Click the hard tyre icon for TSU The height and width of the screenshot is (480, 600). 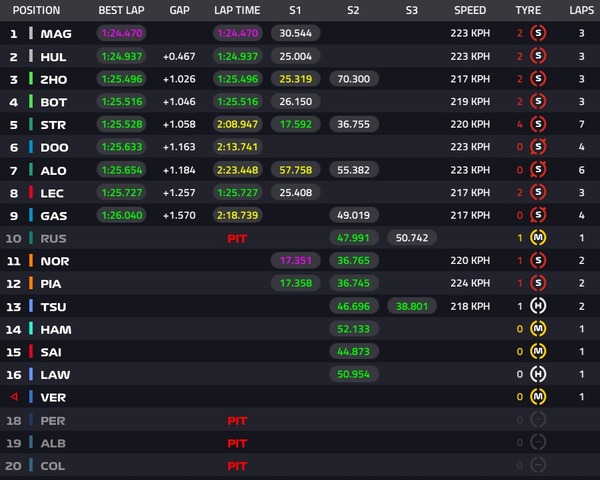pyautogui.click(x=538, y=306)
